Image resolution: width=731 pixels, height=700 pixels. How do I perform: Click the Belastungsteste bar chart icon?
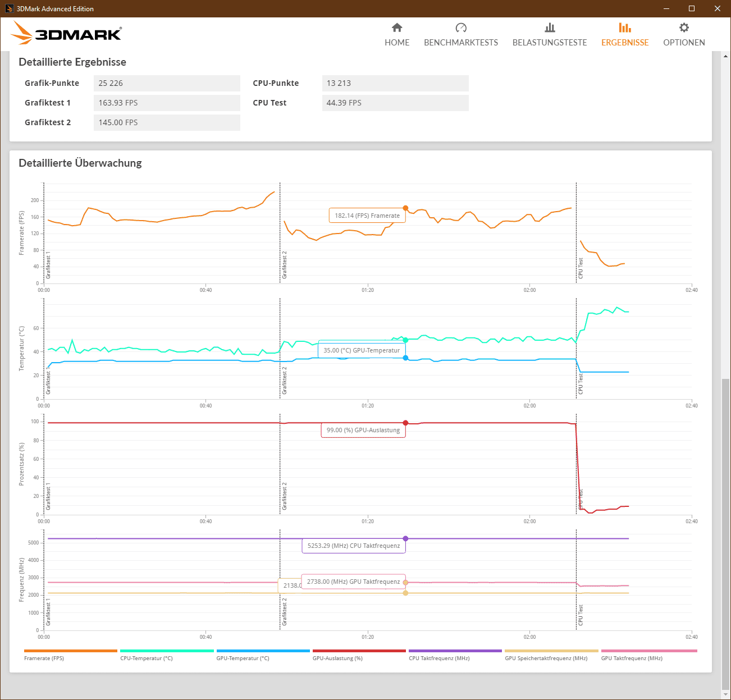tap(550, 28)
